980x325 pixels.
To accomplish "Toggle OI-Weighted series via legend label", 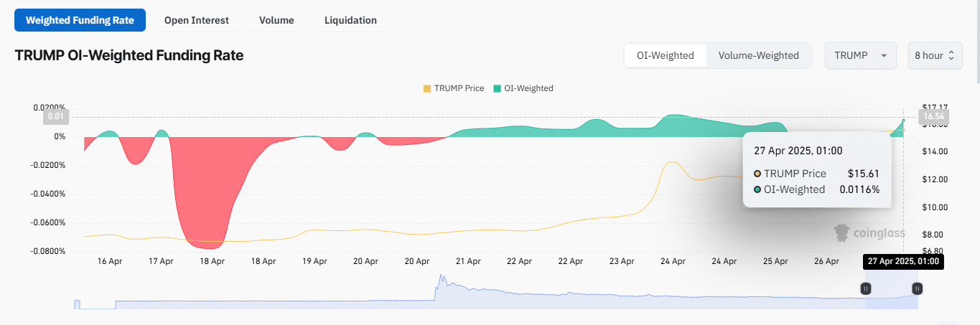I will 530,88.
